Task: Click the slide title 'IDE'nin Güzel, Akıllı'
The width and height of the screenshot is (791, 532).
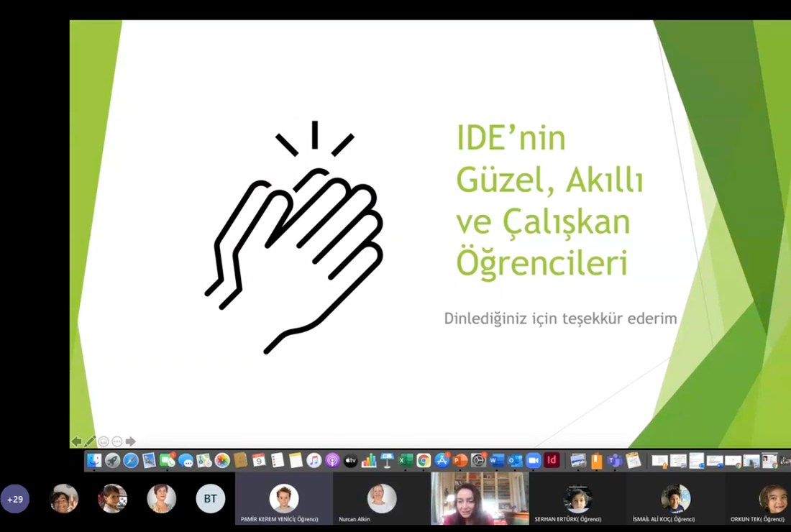Action: tap(550, 158)
